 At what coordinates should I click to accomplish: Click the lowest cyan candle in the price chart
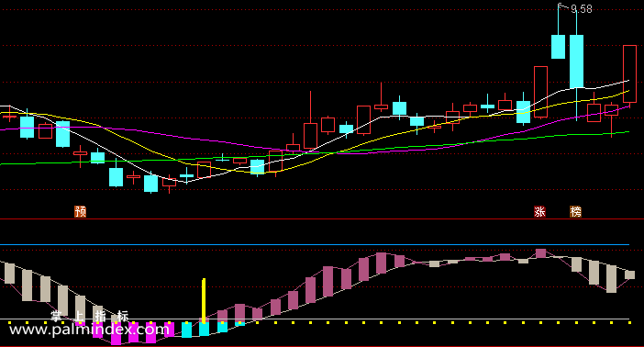coord(150,184)
